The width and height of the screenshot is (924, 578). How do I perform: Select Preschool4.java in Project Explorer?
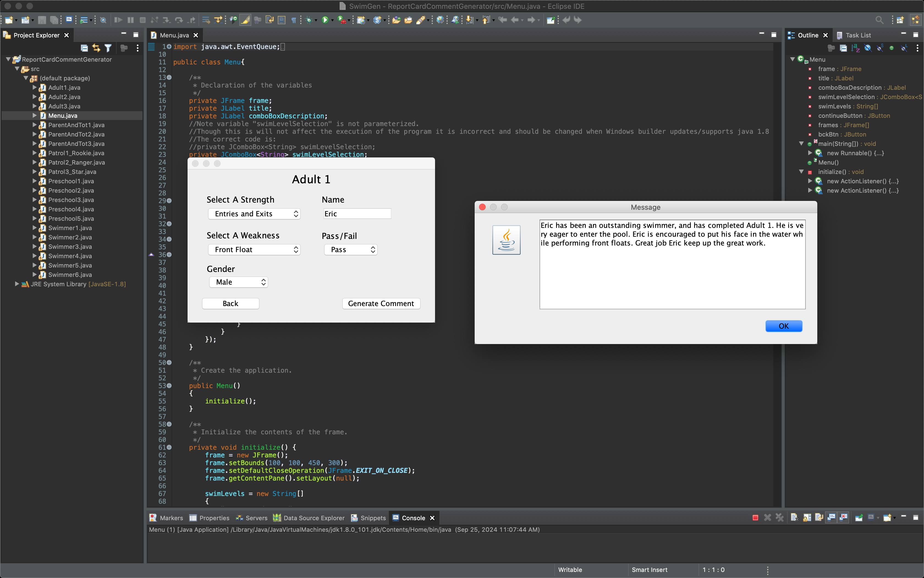[x=71, y=209]
